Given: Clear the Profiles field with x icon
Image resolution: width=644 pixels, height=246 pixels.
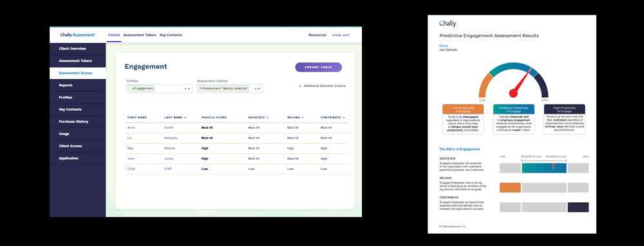Looking at the screenshot, I should pyautogui.click(x=185, y=89).
